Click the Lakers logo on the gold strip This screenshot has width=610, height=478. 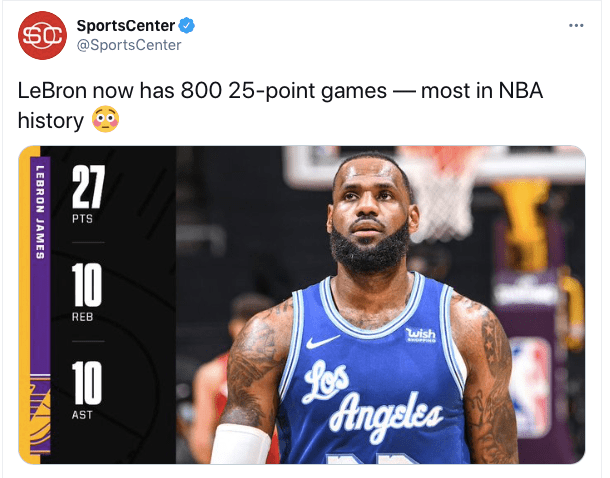pyautogui.click(x=40, y=414)
